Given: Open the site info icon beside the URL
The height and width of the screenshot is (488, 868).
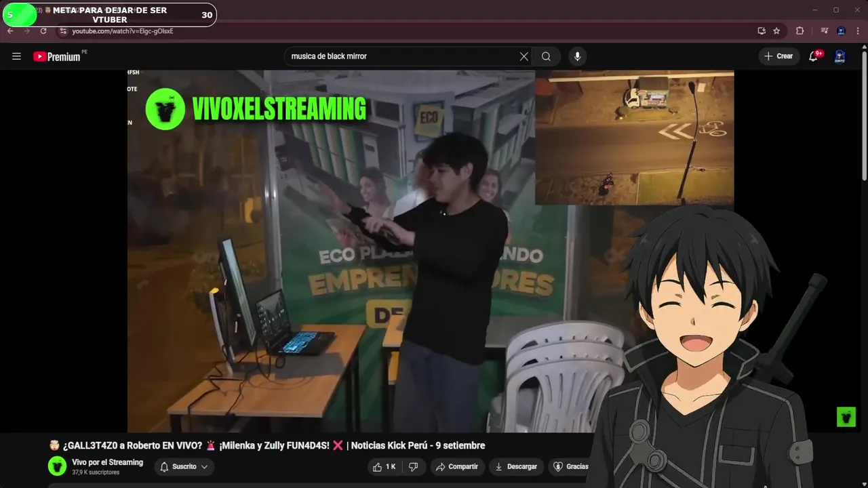Looking at the screenshot, I should click(63, 31).
